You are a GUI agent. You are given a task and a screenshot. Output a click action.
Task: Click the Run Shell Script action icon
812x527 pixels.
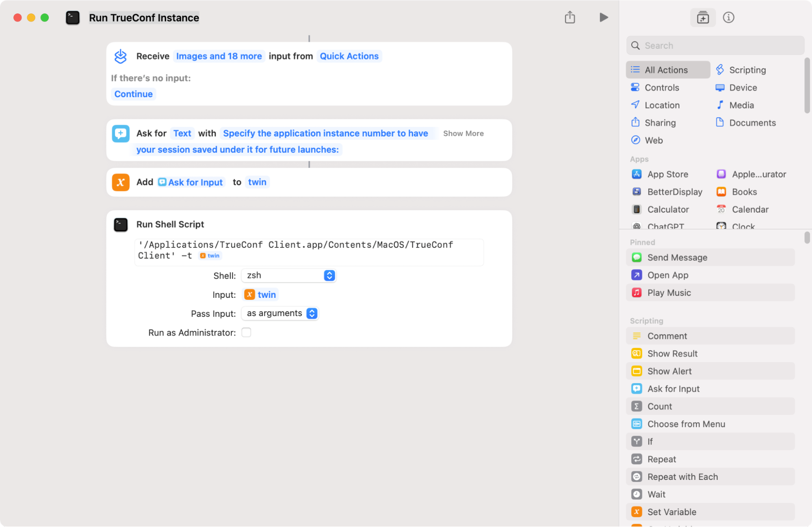click(x=121, y=225)
